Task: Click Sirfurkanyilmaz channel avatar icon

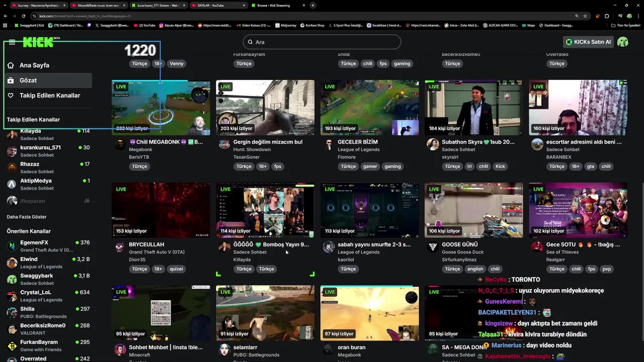Action: coord(433,247)
